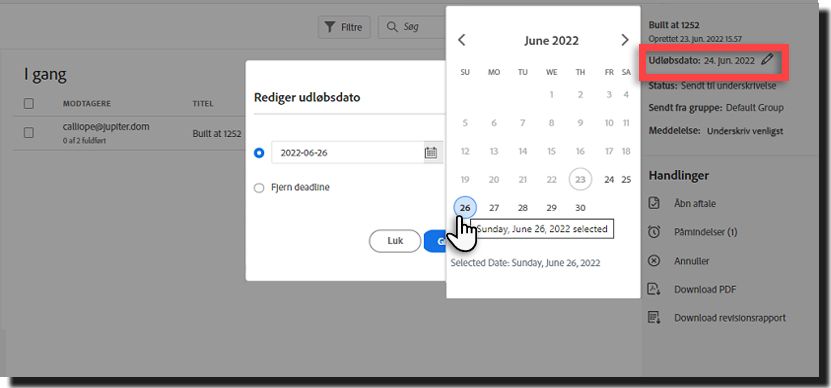
Task: Click Download PDF action
Action: tap(705, 289)
